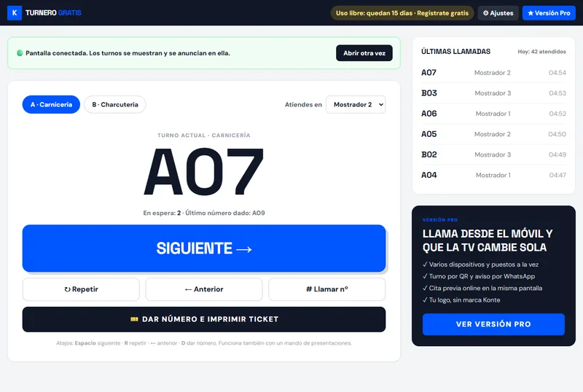
Task: Click the keyboard shortcuts hint line
Action: coord(204,343)
